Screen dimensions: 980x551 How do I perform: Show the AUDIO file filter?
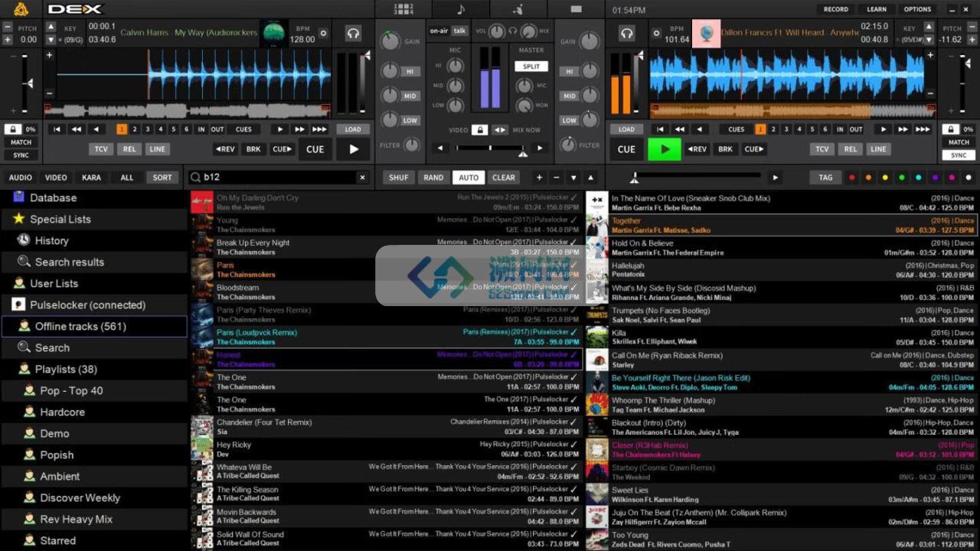[21, 178]
